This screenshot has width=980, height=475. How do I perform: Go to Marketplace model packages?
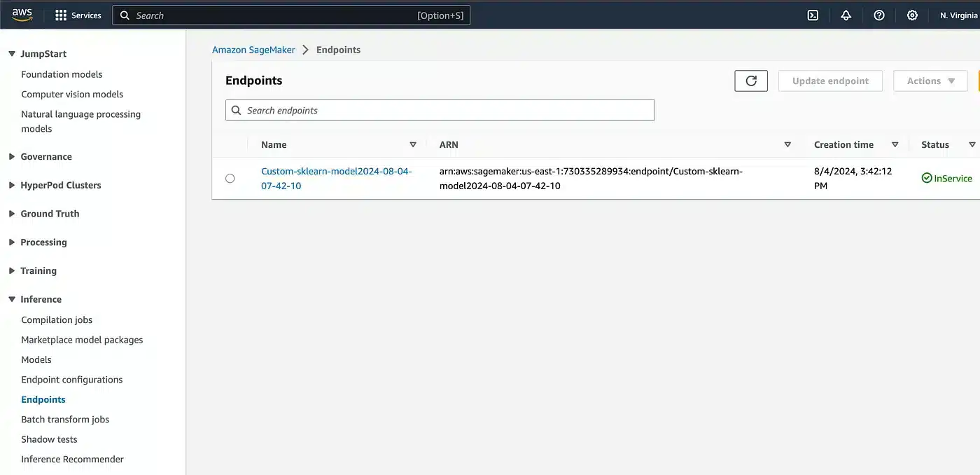82,340
